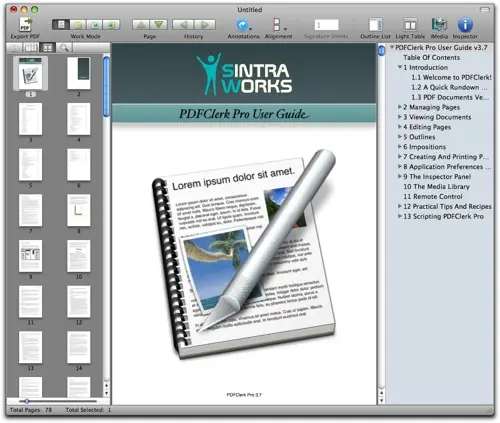This screenshot has width=500, height=423.
Task: Expand the 2 Managing Pages outline
Action: [x=400, y=107]
